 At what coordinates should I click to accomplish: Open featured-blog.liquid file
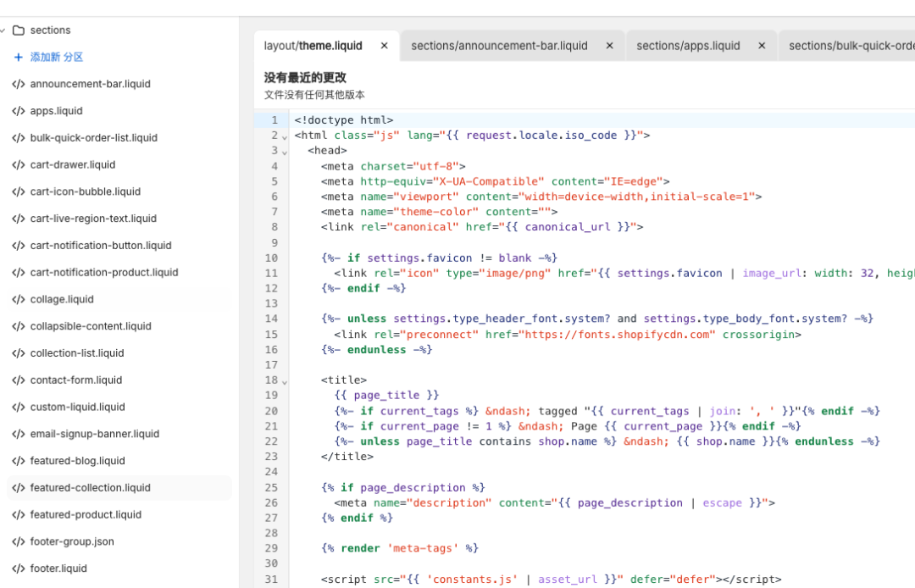coord(78,461)
